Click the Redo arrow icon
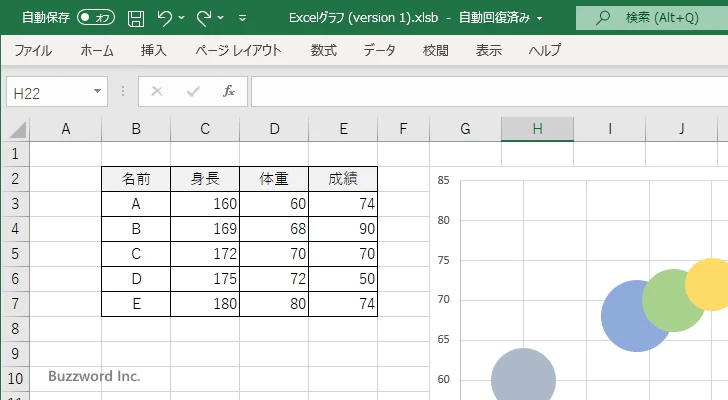 (x=204, y=18)
